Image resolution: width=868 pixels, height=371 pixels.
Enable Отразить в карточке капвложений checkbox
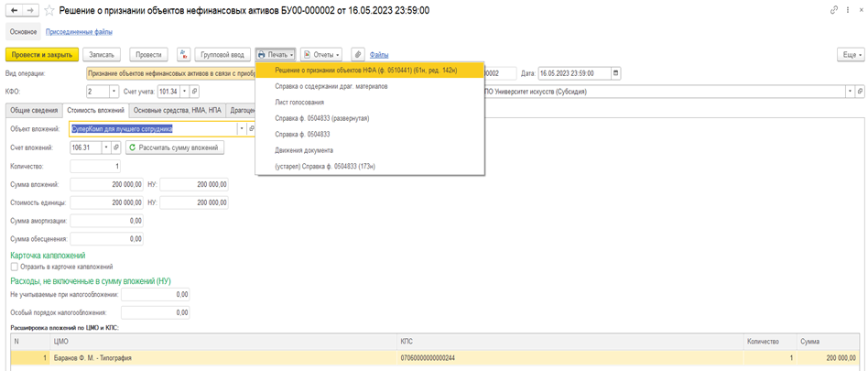click(15, 267)
